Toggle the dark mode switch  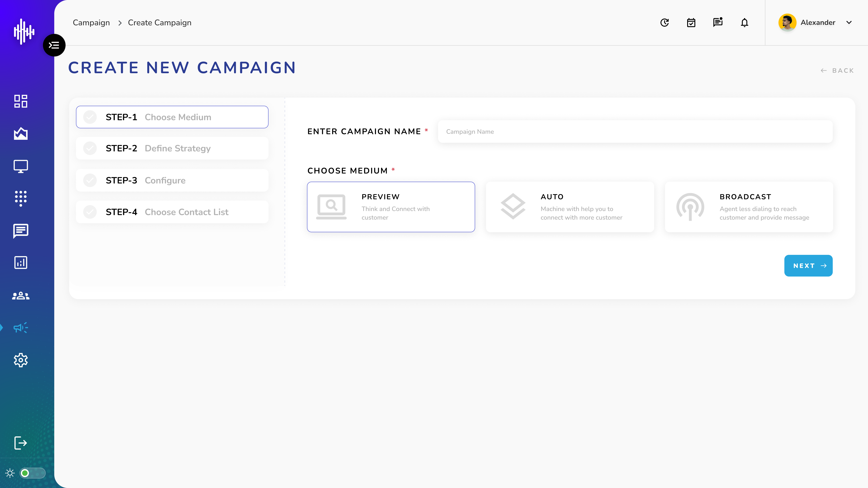(x=32, y=473)
